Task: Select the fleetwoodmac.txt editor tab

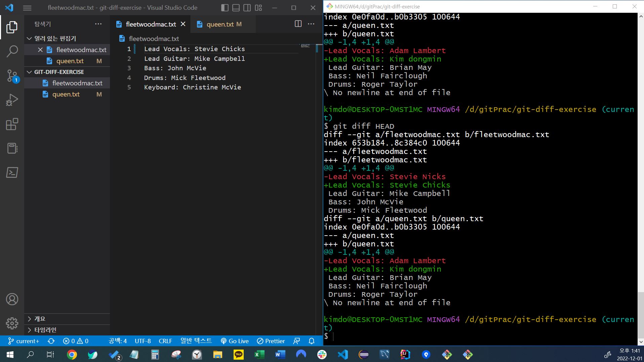Action: pos(151,24)
